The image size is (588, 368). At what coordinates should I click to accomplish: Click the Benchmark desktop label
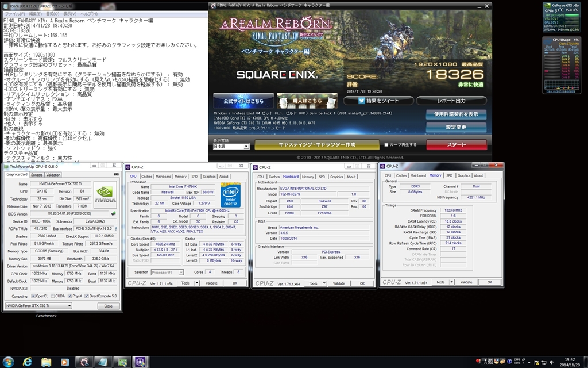47,316
